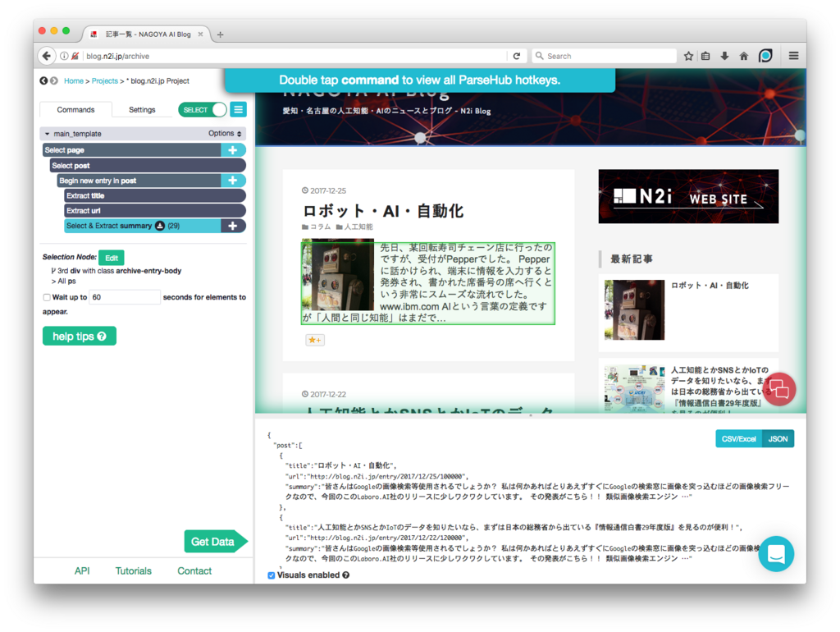This screenshot has width=840, height=632.
Task: Select the NAGOYA AI Blog browser tab
Action: 146,34
